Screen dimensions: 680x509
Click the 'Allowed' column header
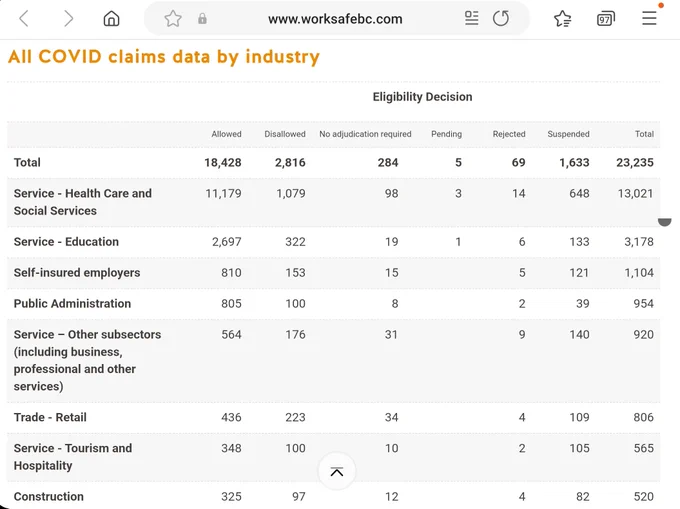coord(226,134)
